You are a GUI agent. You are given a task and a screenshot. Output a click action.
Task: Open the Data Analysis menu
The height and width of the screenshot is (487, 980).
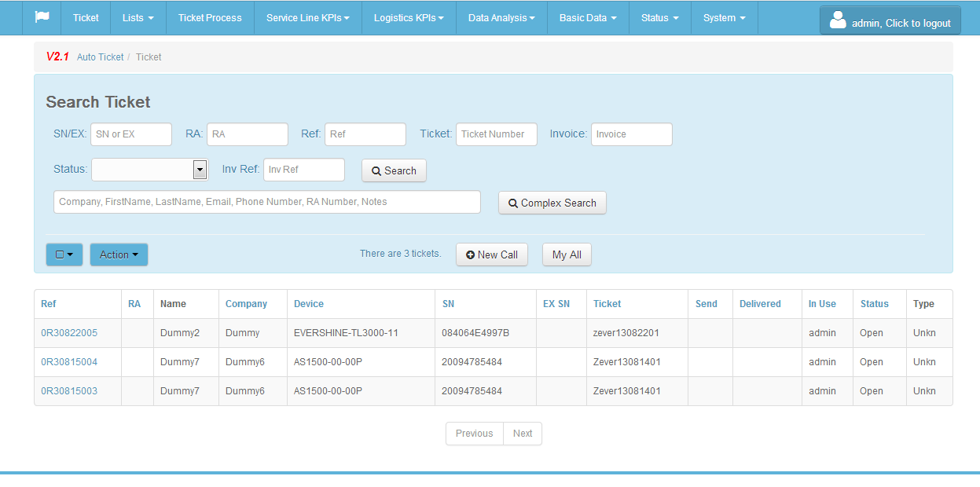pyautogui.click(x=501, y=17)
